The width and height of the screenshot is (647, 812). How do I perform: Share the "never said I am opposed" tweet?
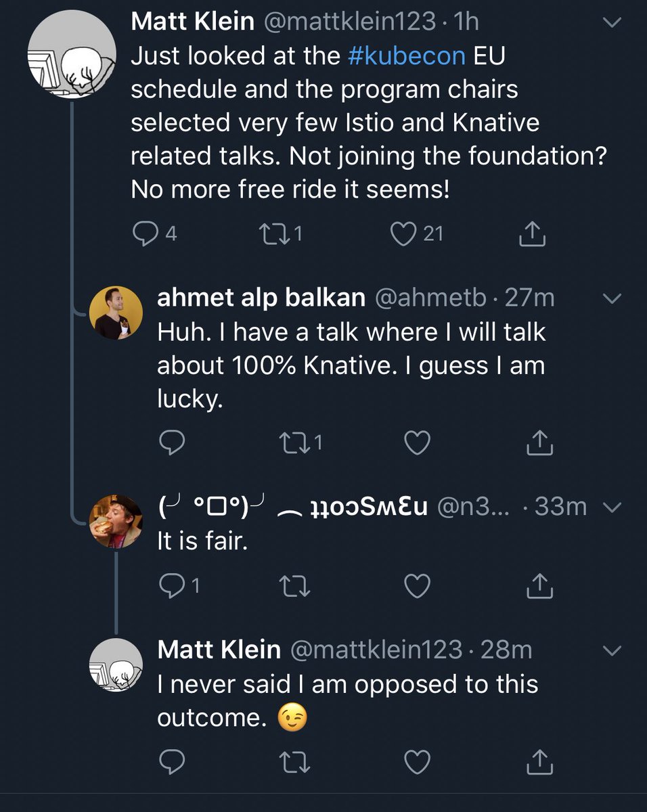(539, 763)
